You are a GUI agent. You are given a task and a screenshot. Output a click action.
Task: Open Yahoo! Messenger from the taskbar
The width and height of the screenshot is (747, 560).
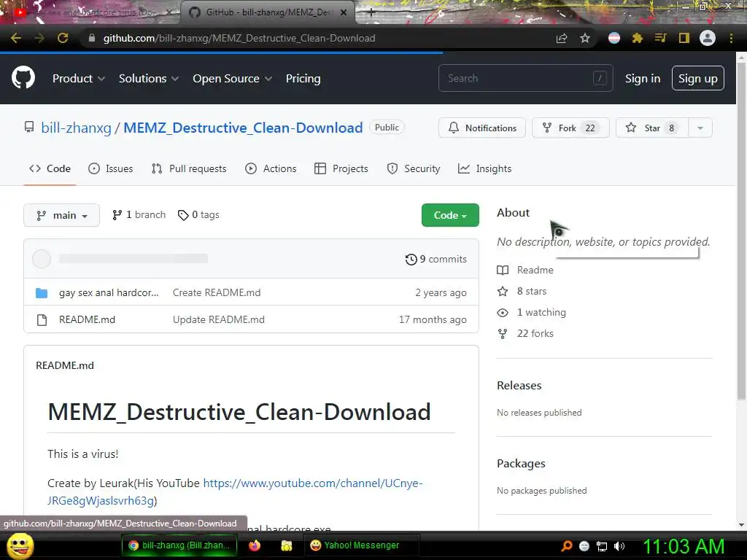[361, 545]
